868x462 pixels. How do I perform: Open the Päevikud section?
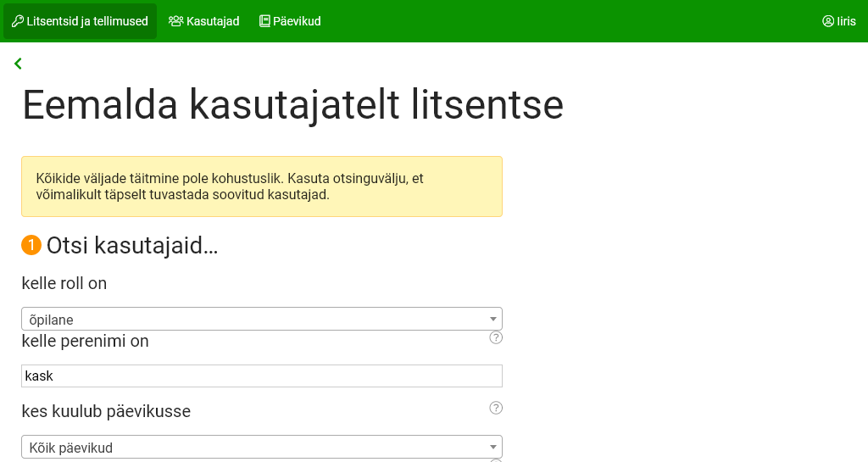(297, 21)
